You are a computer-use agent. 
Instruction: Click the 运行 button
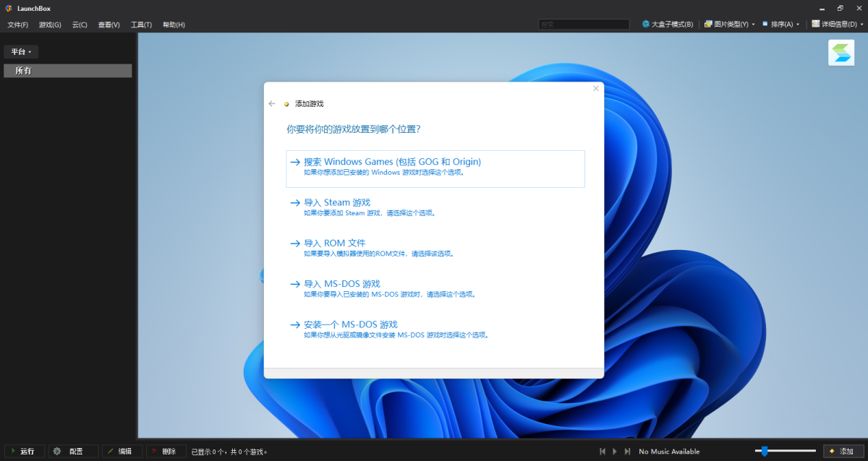24,452
